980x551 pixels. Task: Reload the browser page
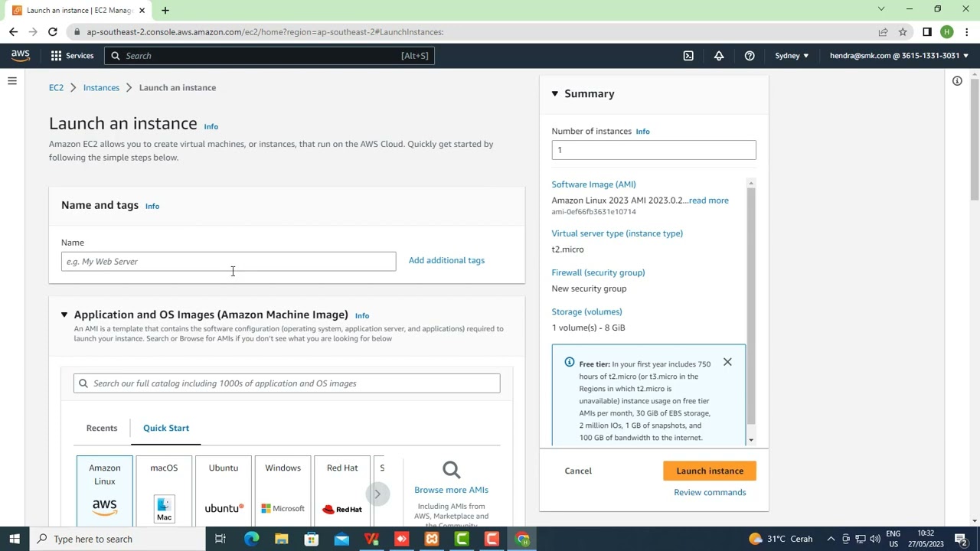coord(52,32)
